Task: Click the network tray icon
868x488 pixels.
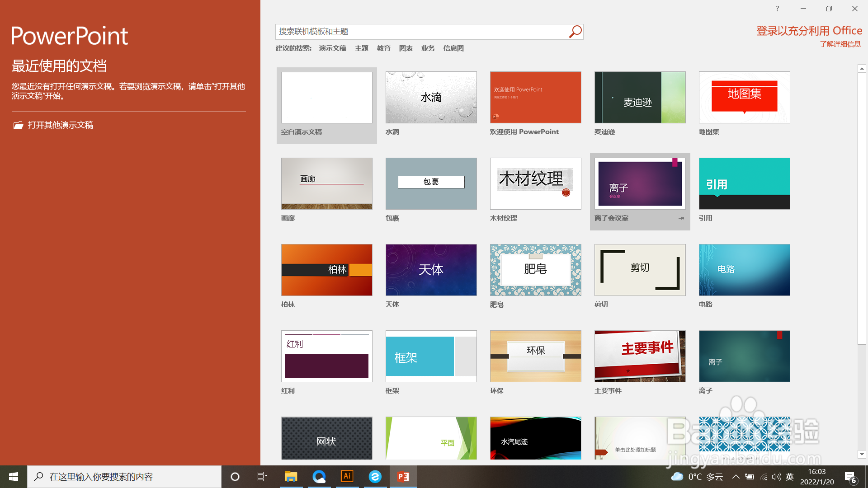Action: [764, 477]
